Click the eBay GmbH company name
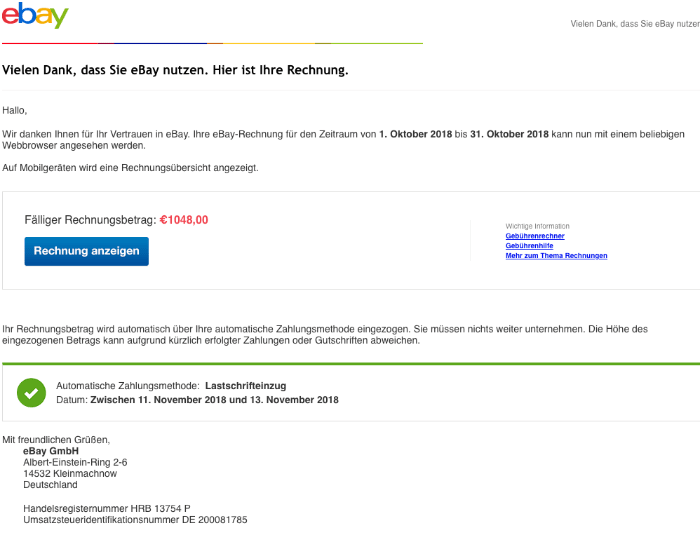Screen dimensions: 700x535 coord(51,451)
